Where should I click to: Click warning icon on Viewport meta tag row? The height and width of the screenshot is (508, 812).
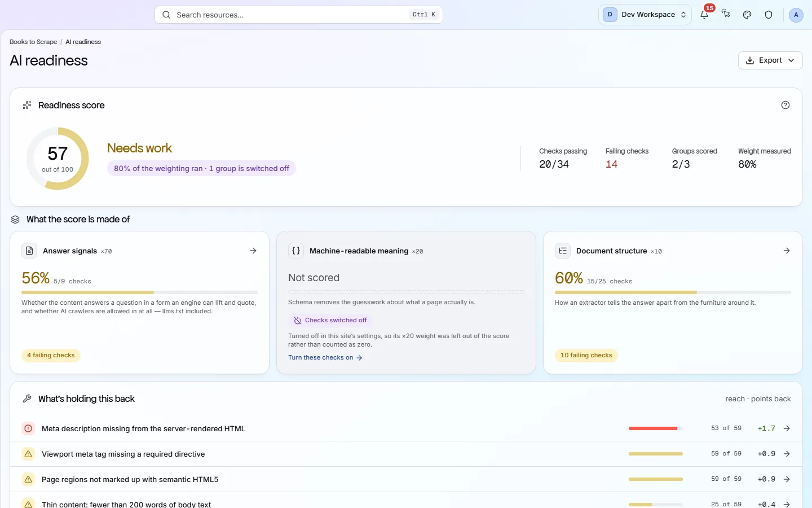[28, 454]
